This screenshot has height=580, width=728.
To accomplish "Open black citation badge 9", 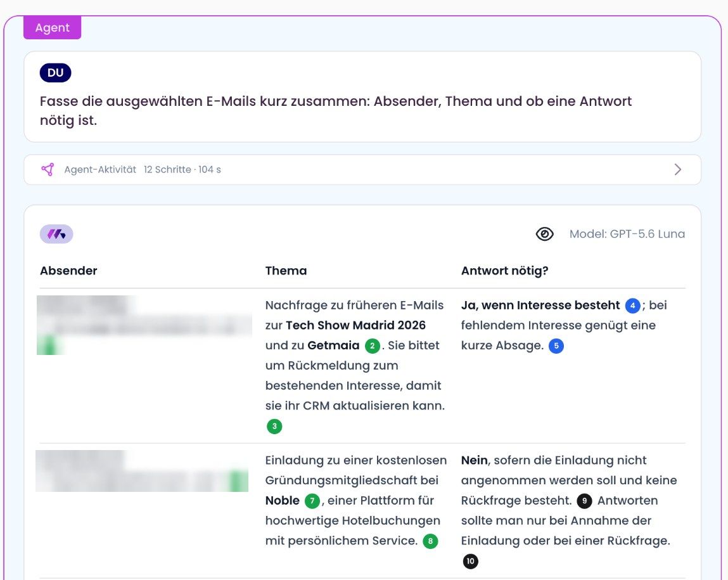I will (x=584, y=501).
